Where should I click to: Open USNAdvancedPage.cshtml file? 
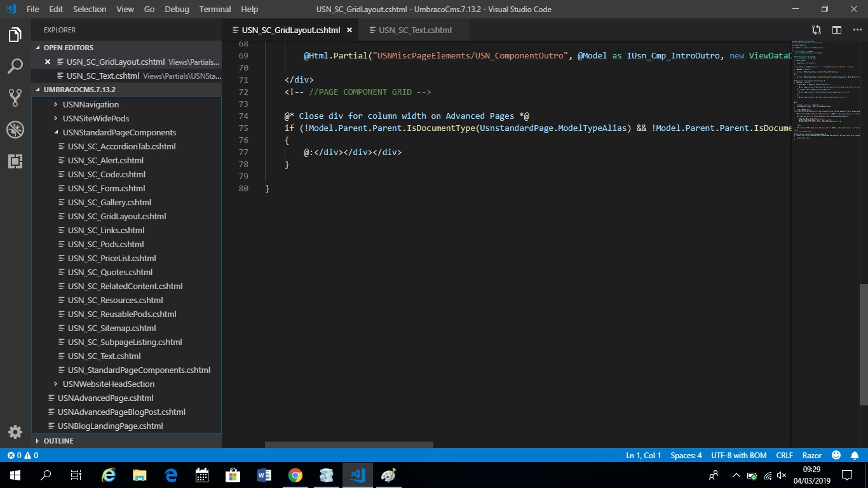(x=105, y=398)
